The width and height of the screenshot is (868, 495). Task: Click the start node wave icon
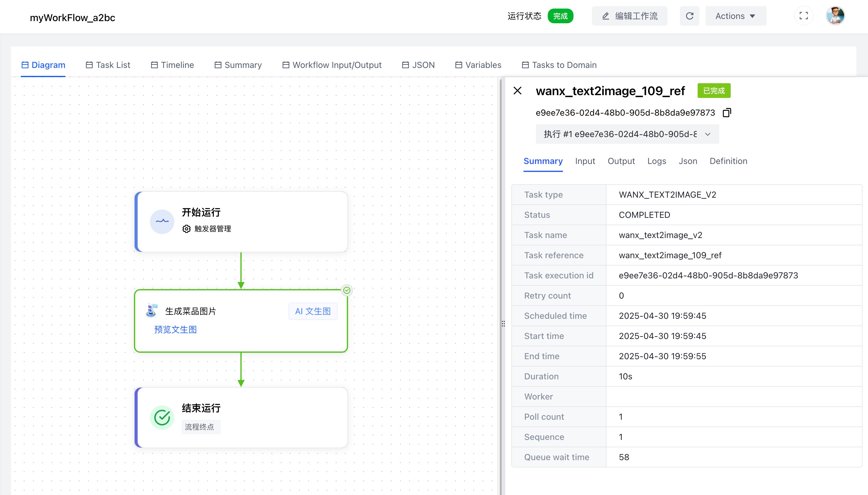(x=162, y=222)
